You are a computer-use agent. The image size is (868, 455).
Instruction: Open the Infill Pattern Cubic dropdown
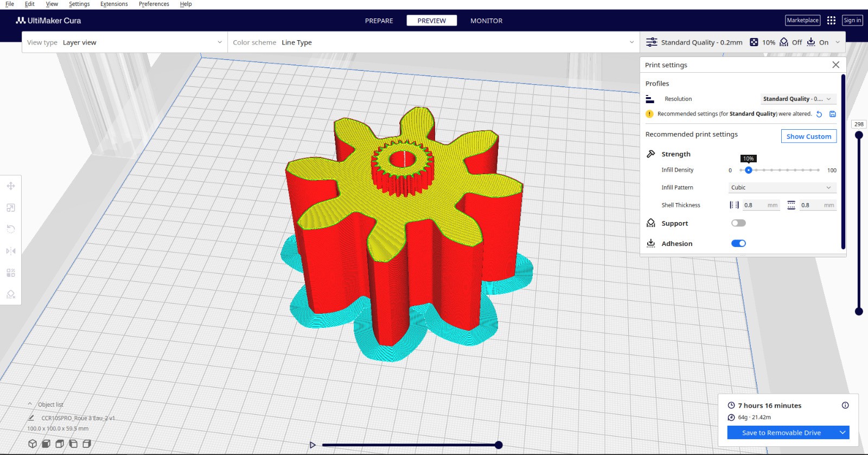tap(781, 187)
